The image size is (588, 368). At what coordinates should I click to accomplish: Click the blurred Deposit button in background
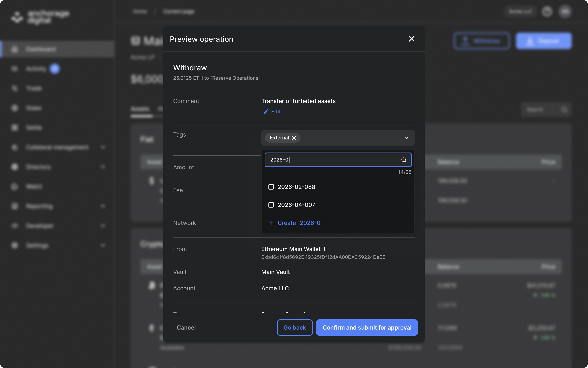click(544, 41)
